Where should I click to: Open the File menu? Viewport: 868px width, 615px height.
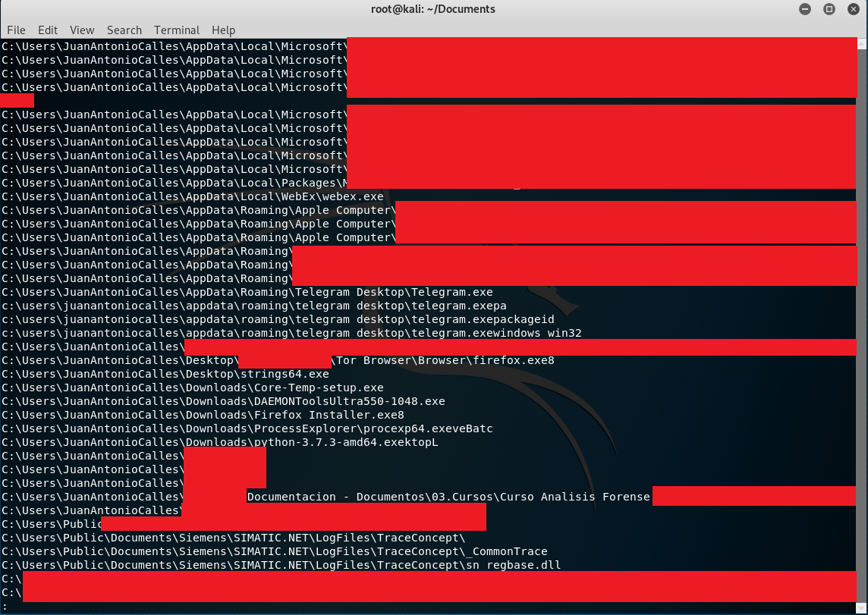pos(16,30)
